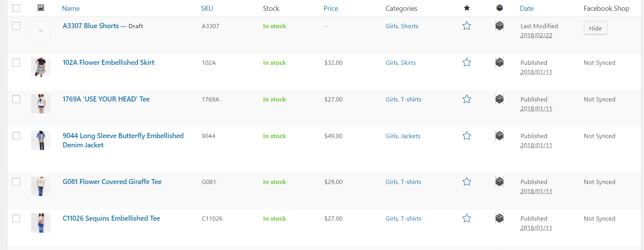
Task: Click the product type box icon for C11026 Sequins Tee
Action: pyautogui.click(x=499, y=218)
